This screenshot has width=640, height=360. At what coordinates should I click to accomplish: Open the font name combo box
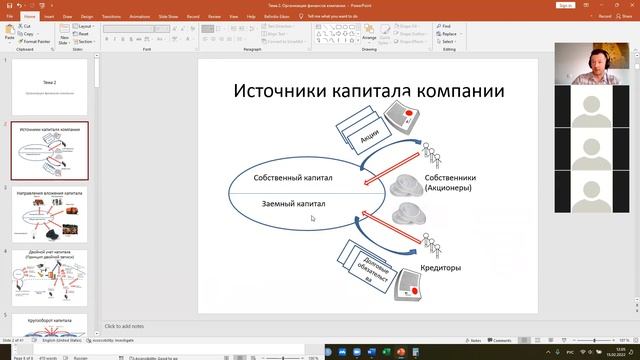129,29
